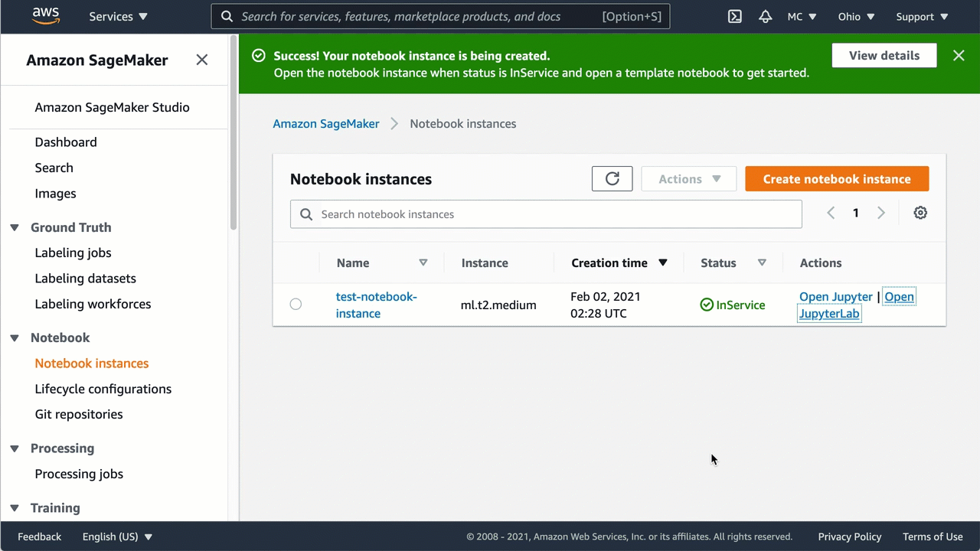Click the search notebook instances field
This screenshot has height=551, width=980.
pos(546,214)
